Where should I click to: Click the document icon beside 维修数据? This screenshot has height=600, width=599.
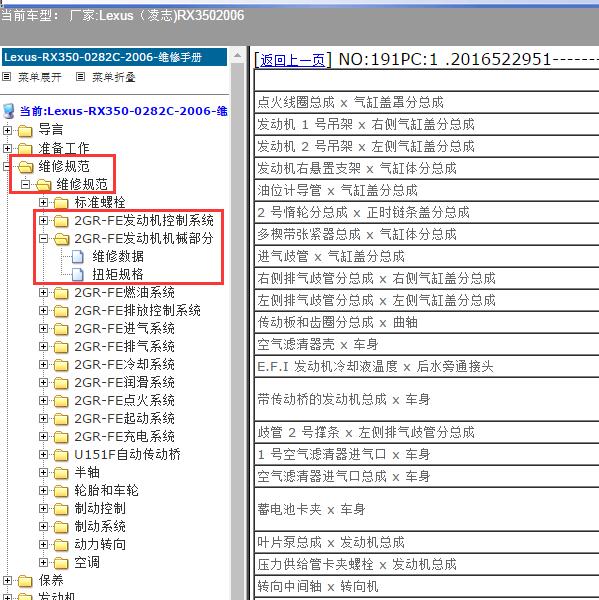(x=78, y=257)
